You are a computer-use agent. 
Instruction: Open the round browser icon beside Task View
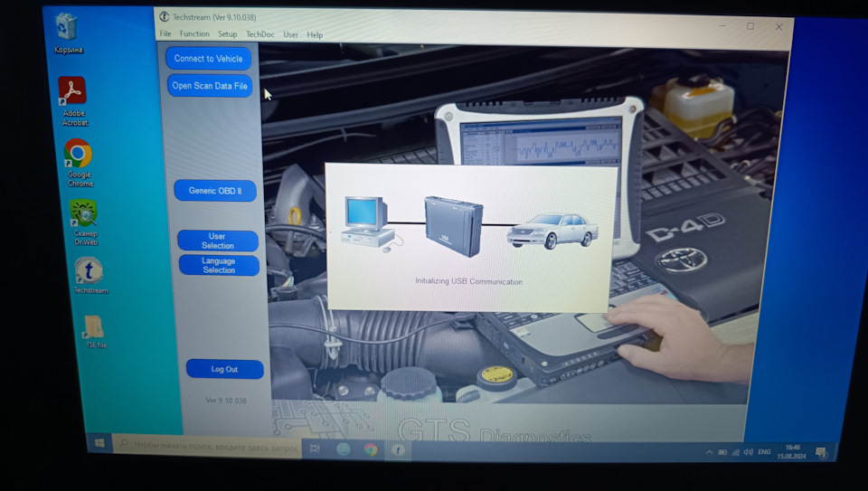[x=344, y=449]
